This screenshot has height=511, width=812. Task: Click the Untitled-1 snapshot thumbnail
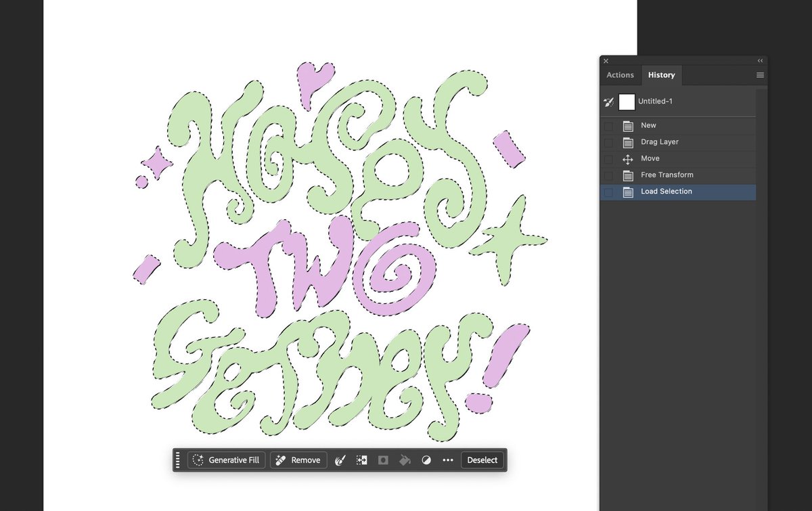click(x=627, y=102)
